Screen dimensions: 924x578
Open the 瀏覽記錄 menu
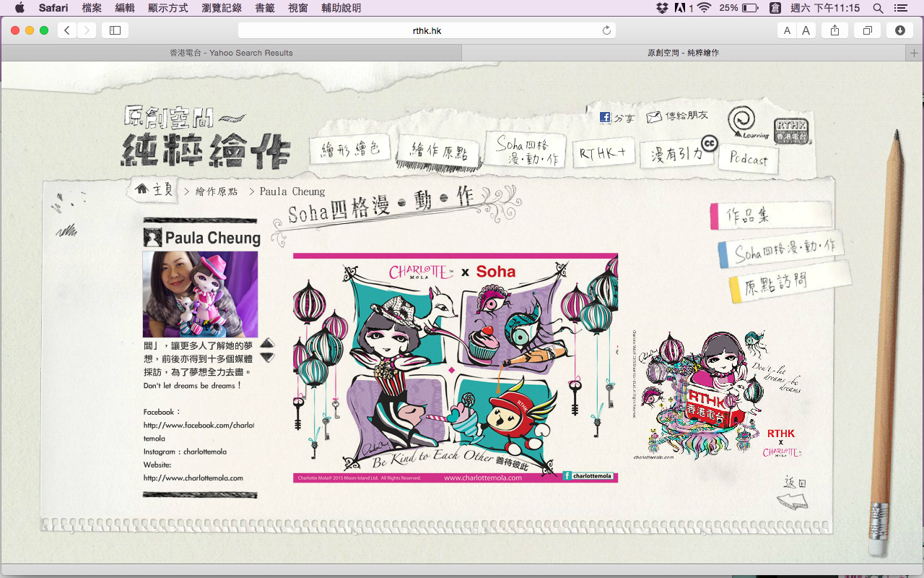(222, 8)
